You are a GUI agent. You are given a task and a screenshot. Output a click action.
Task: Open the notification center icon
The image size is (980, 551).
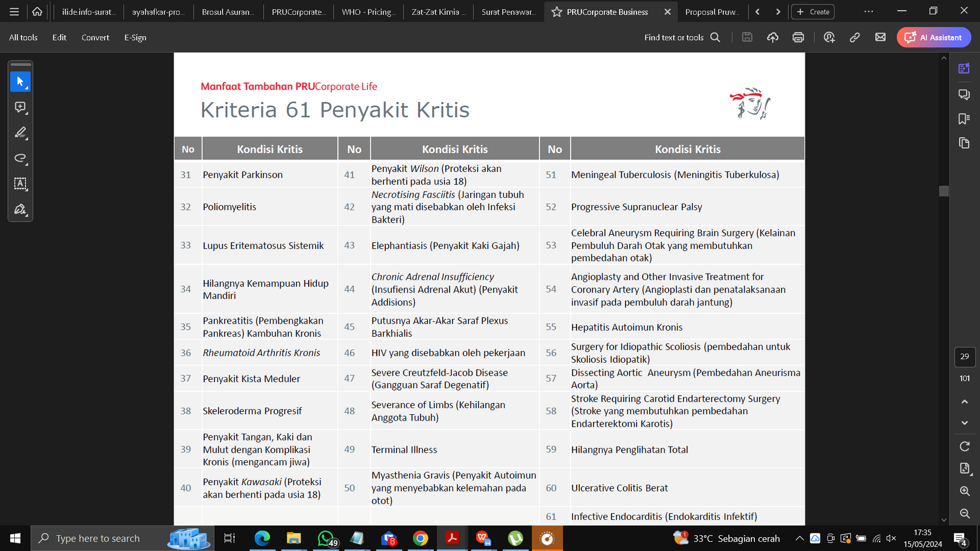pyautogui.click(x=960, y=539)
